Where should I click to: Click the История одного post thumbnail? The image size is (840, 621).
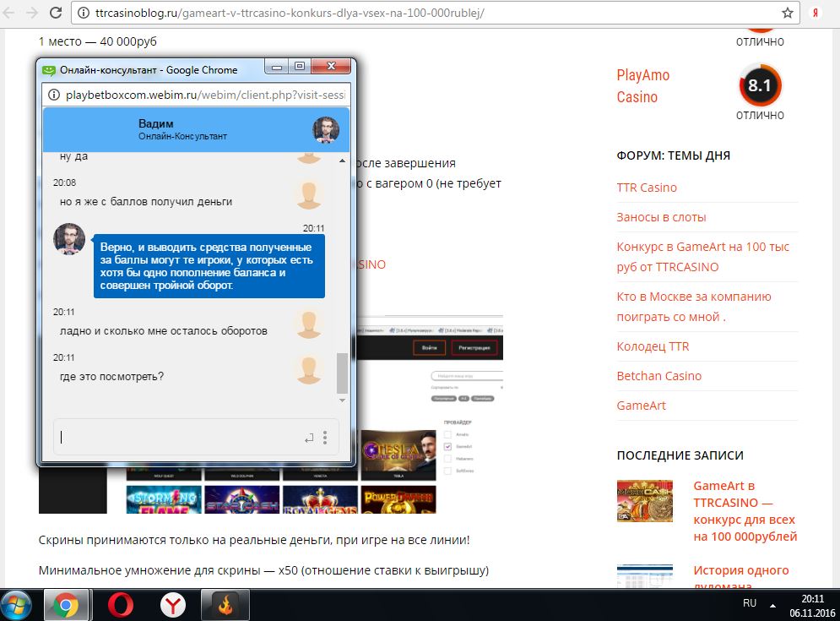pos(644,576)
